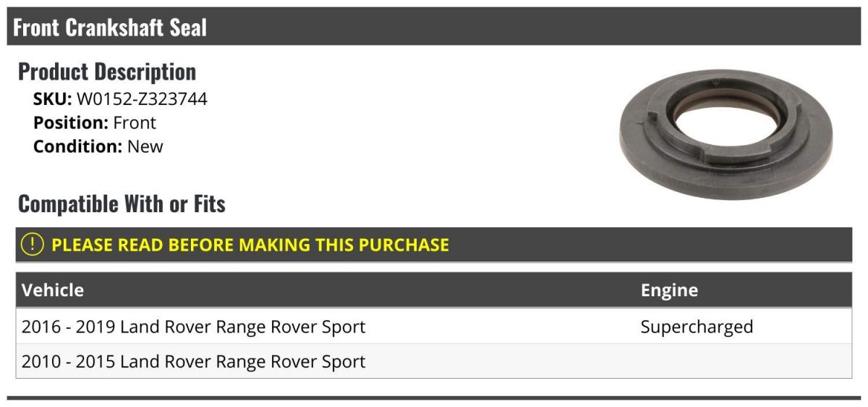Viewport: 868px width, 407px height.
Task: Click the Product Description heading
Action: [x=107, y=72]
